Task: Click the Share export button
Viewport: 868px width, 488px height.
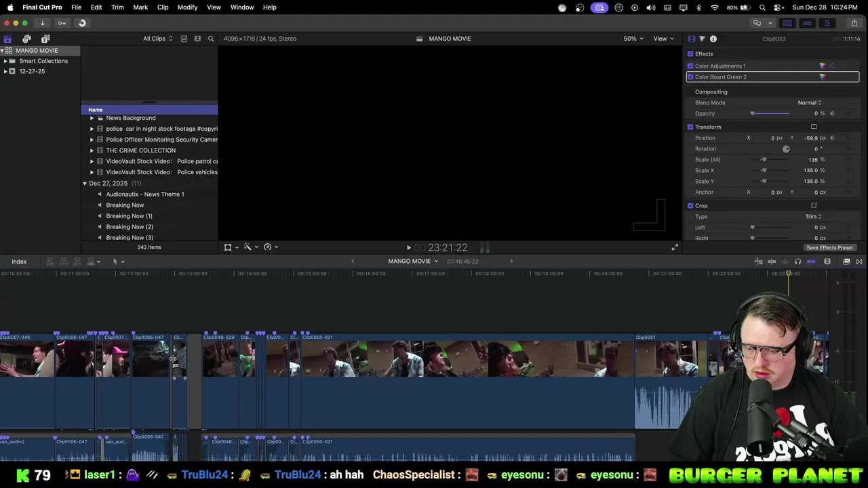Action: click(x=854, y=23)
